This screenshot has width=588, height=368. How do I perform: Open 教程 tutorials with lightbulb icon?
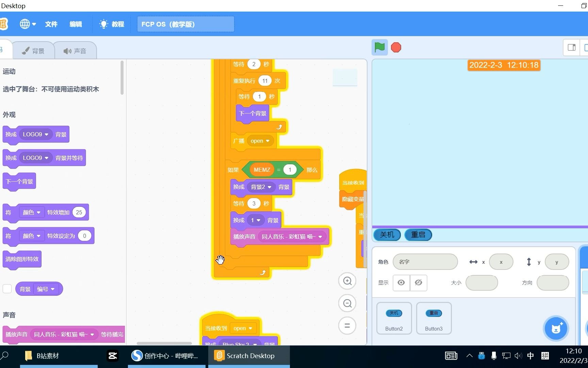point(112,24)
